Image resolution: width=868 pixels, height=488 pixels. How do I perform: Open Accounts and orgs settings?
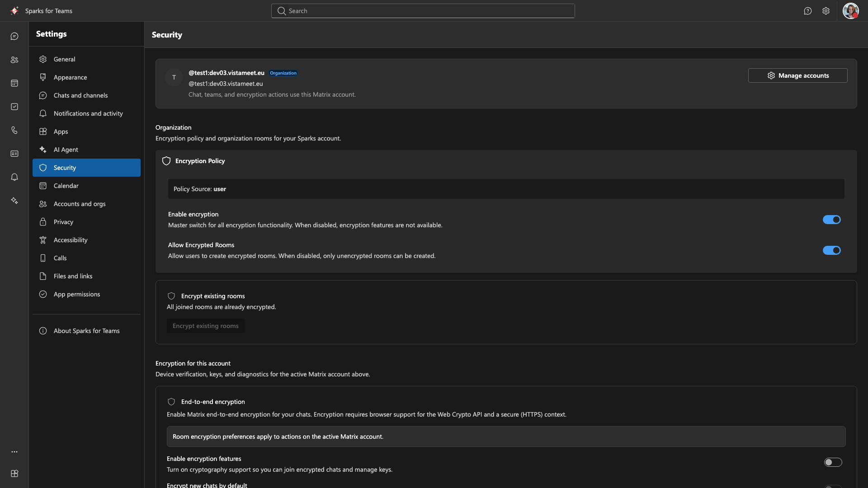coord(86,204)
